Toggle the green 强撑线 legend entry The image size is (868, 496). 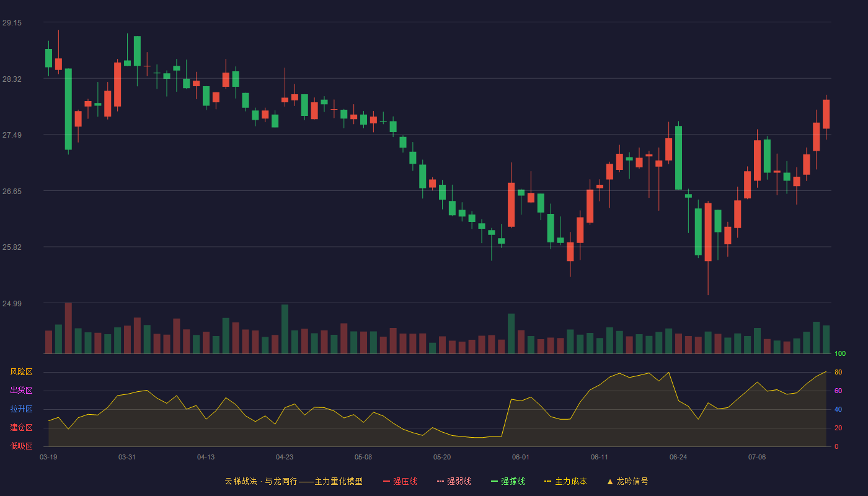[x=508, y=481]
